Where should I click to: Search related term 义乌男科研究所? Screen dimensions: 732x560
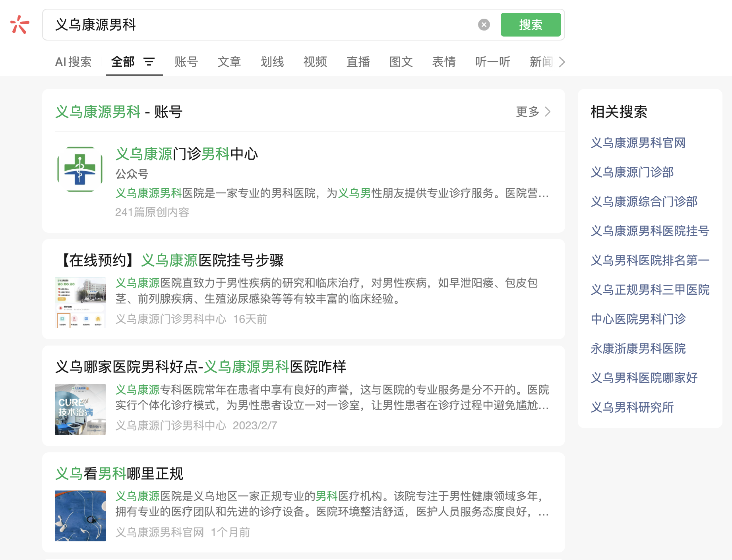pos(632,407)
